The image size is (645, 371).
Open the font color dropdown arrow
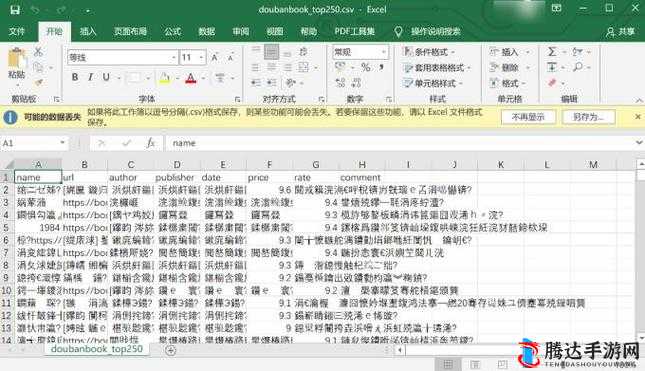[203, 78]
